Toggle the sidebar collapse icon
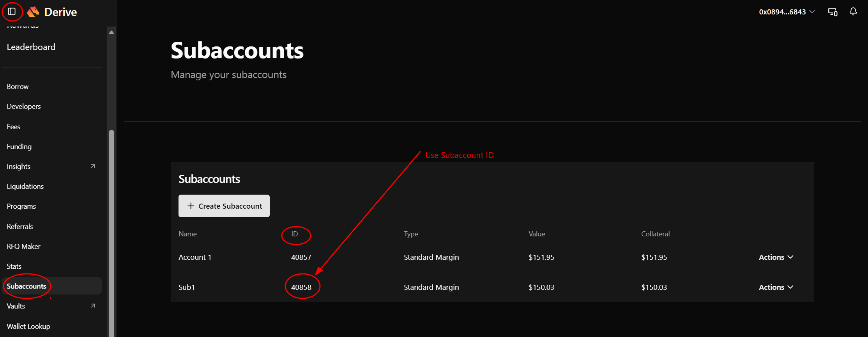The width and height of the screenshot is (868, 337). pos(12,12)
